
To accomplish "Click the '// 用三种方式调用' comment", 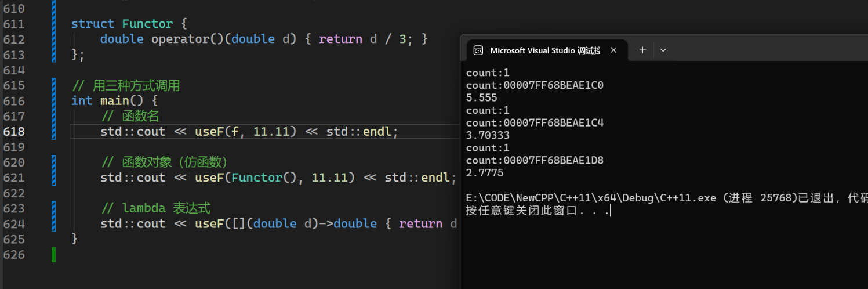I will coord(126,86).
